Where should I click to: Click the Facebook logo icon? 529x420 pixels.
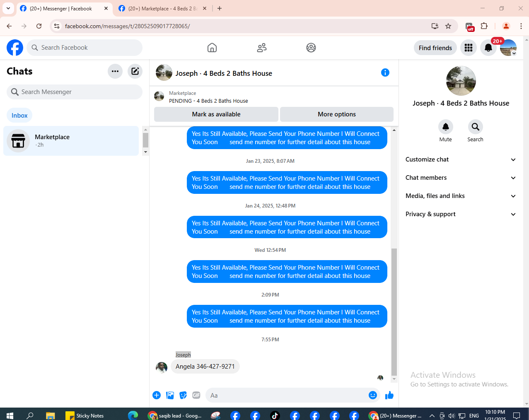coord(15,48)
